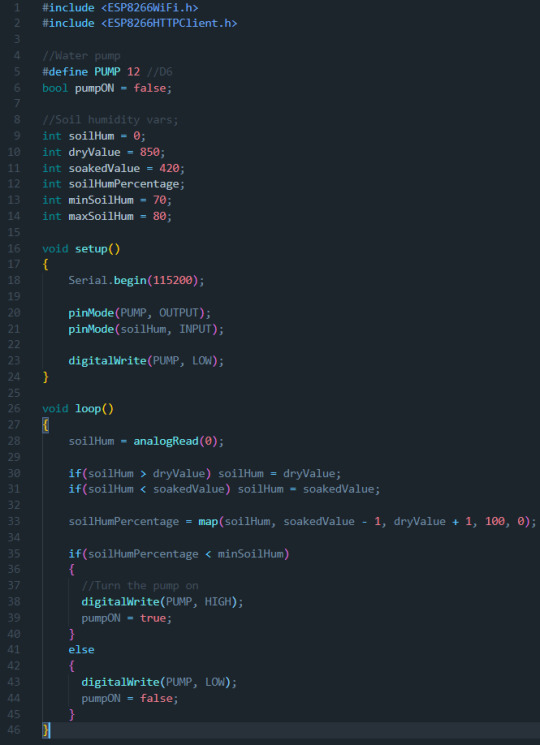540x745 pixels.
Task: Click the closing brace on line 46
Action: point(45,730)
